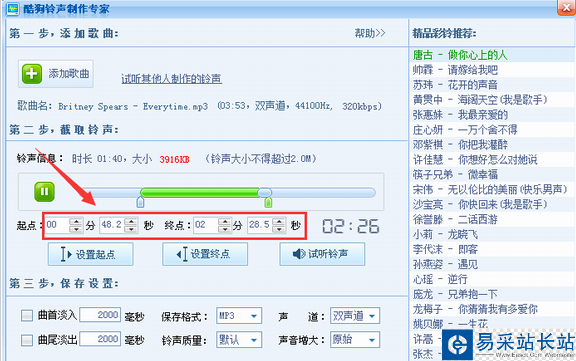Open the 声音增大 原始 dropdown
Viewport: 576px width, 361px height.
(355, 340)
